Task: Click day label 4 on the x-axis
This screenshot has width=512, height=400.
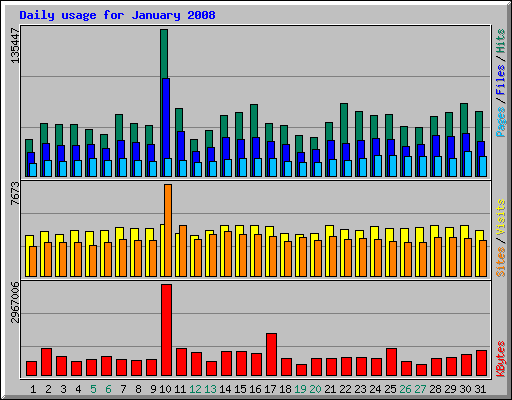Action: 78,389
